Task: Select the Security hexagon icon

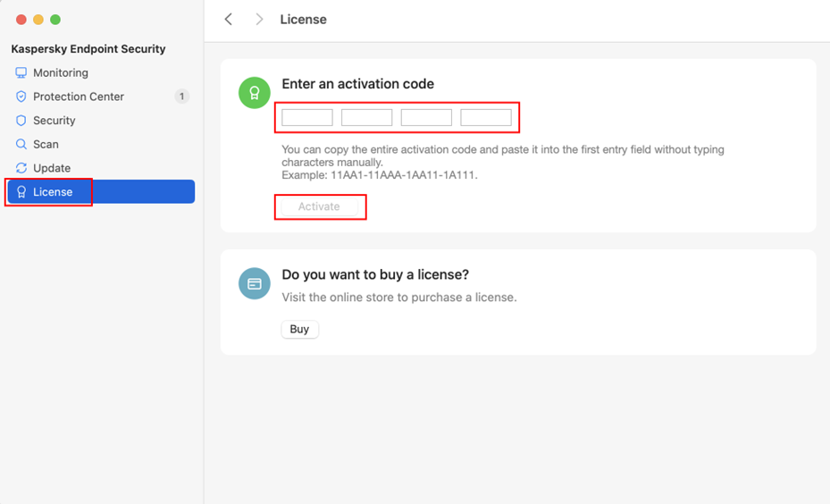Action: point(21,120)
